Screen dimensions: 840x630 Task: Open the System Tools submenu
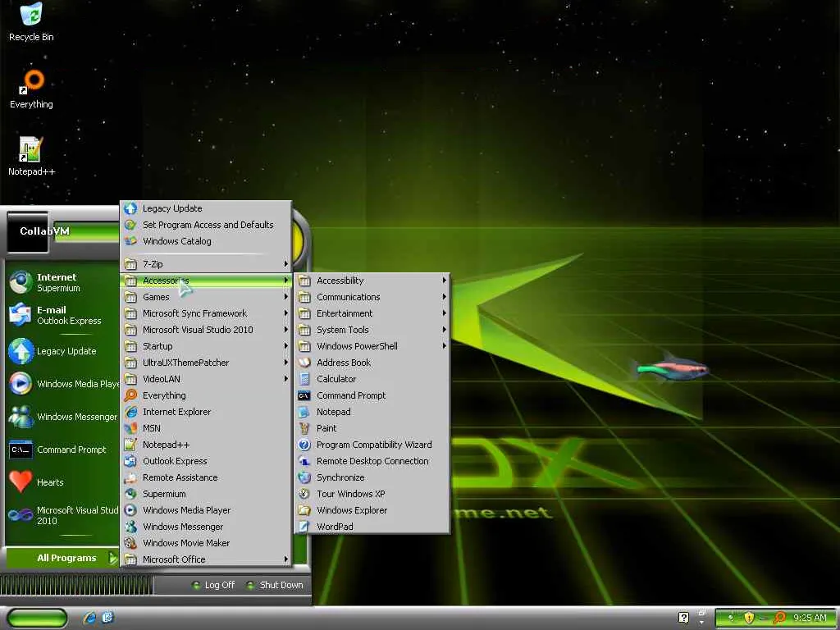pos(372,330)
